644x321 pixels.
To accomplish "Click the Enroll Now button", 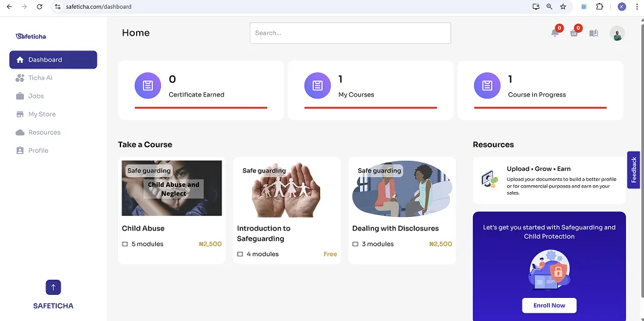I will point(549,305).
